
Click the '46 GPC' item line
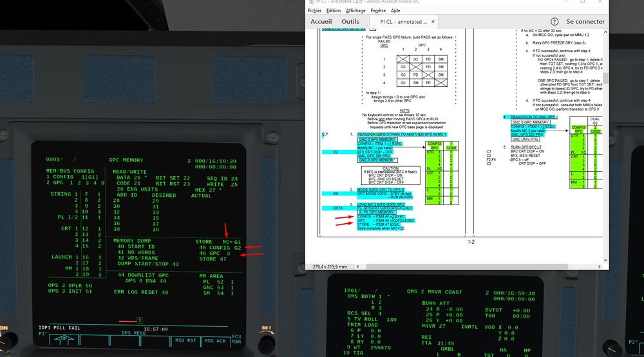tap(214, 253)
